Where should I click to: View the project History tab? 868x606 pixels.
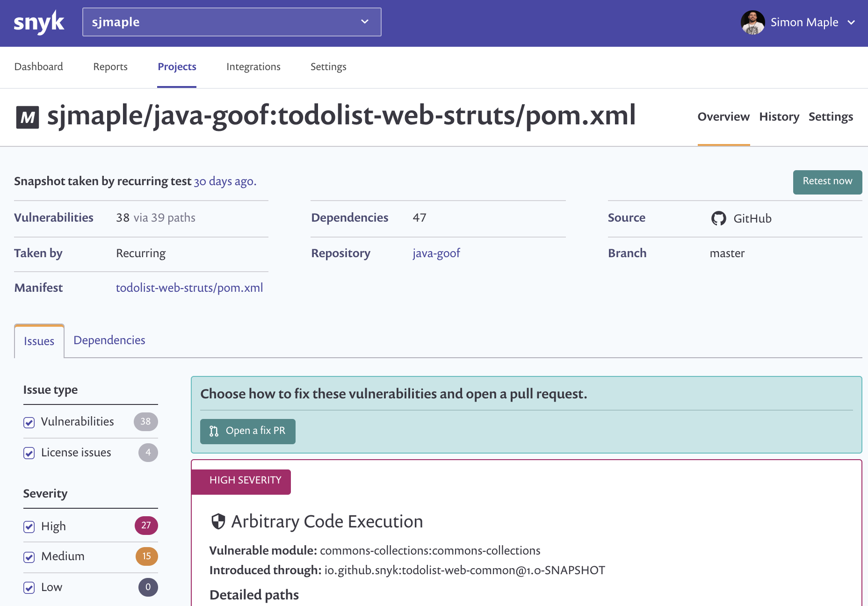[x=779, y=117]
